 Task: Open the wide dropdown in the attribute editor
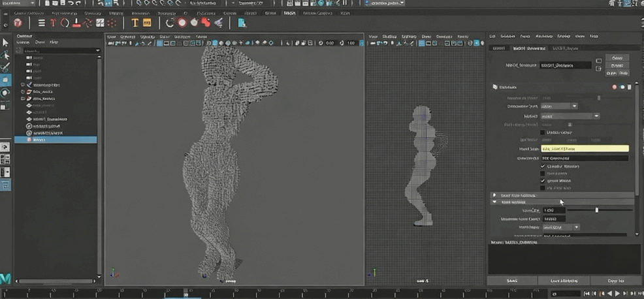tap(571, 116)
